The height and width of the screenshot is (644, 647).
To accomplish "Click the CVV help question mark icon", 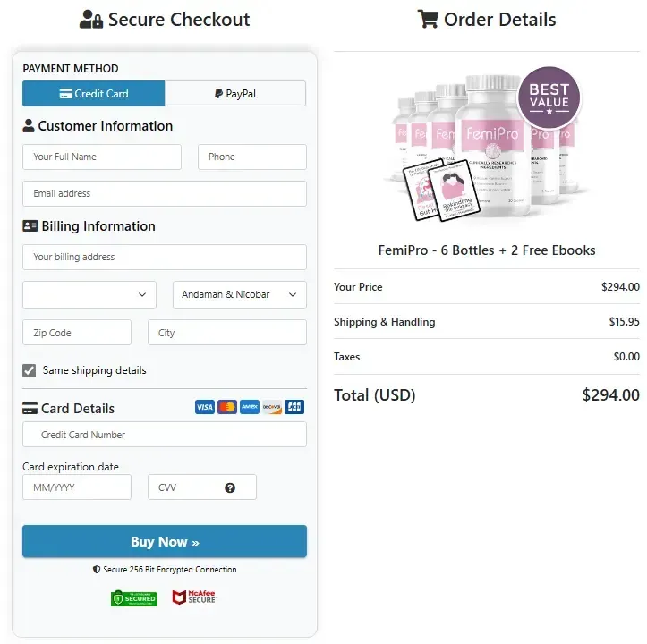I will pyautogui.click(x=230, y=488).
